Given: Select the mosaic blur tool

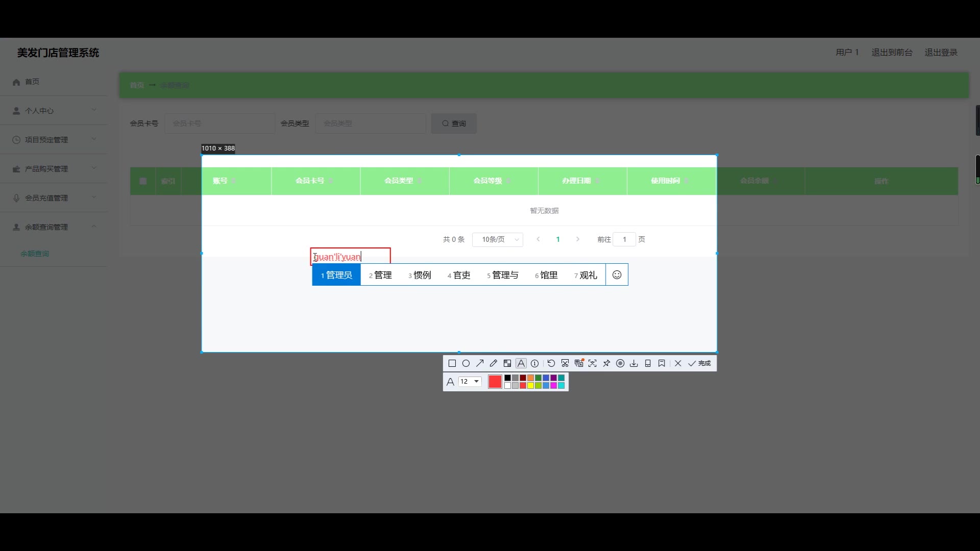Looking at the screenshot, I should pyautogui.click(x=507, y=363).
